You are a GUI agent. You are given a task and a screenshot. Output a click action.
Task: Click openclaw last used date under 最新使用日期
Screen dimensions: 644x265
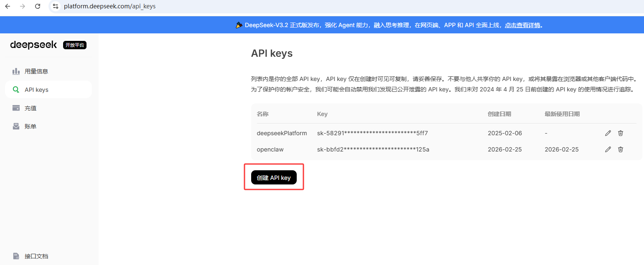(562, 149)
